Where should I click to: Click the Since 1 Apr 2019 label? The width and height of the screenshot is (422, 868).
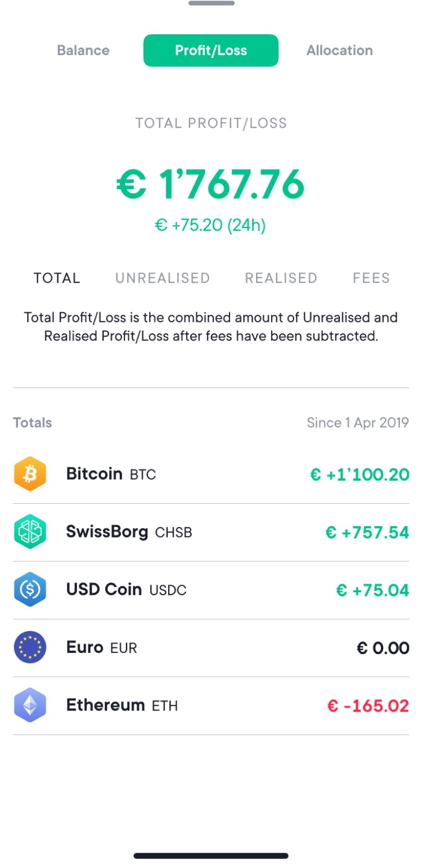pyautogui.click(x=358, y=423)
